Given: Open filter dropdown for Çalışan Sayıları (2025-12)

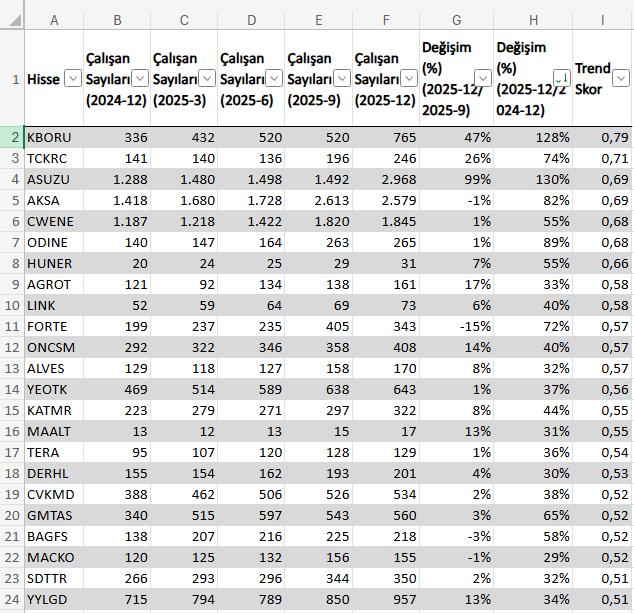Looking at the screenshot, I should [x=409, y=78].
